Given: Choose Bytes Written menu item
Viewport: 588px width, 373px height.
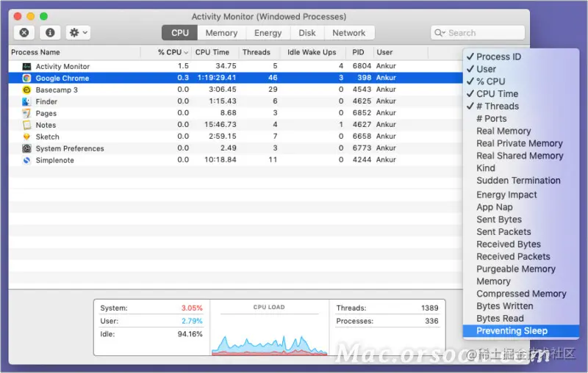Looking at the screenshot, I should tap(521, 305).
